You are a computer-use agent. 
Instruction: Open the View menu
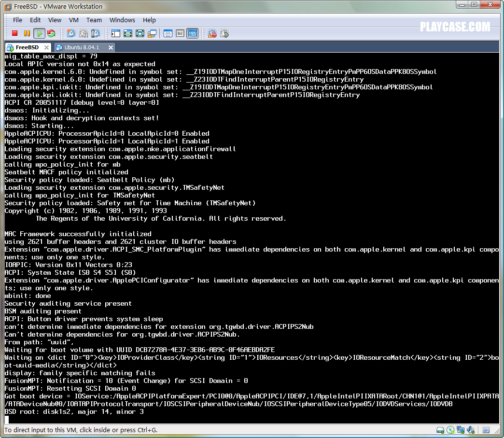[55, 20]
